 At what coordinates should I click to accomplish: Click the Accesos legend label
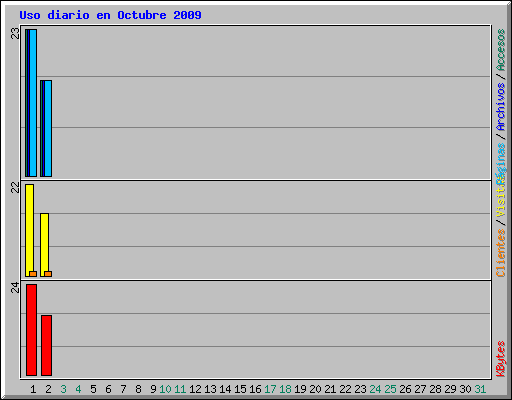(501, 50)
